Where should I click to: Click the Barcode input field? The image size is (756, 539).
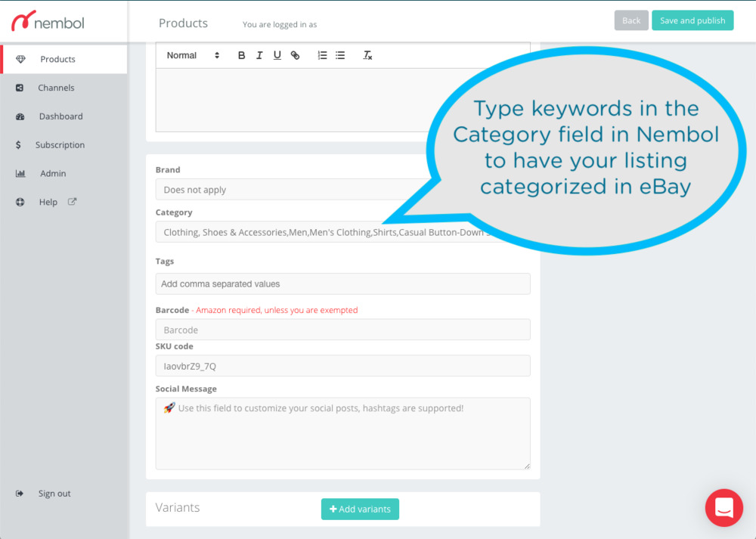[342, 330]
